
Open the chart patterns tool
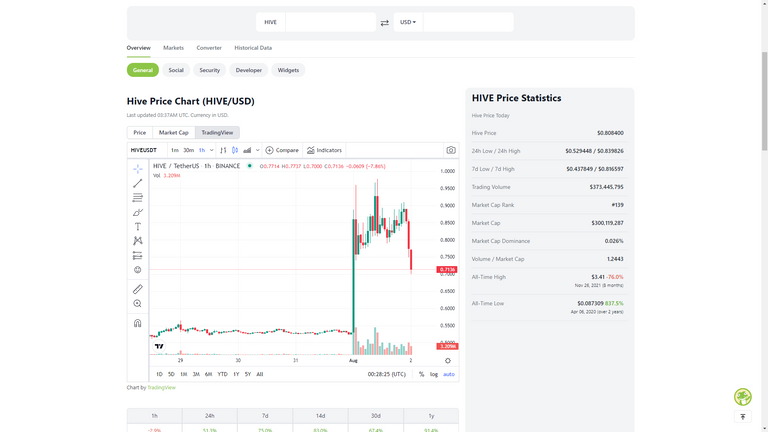click(138, 240)
